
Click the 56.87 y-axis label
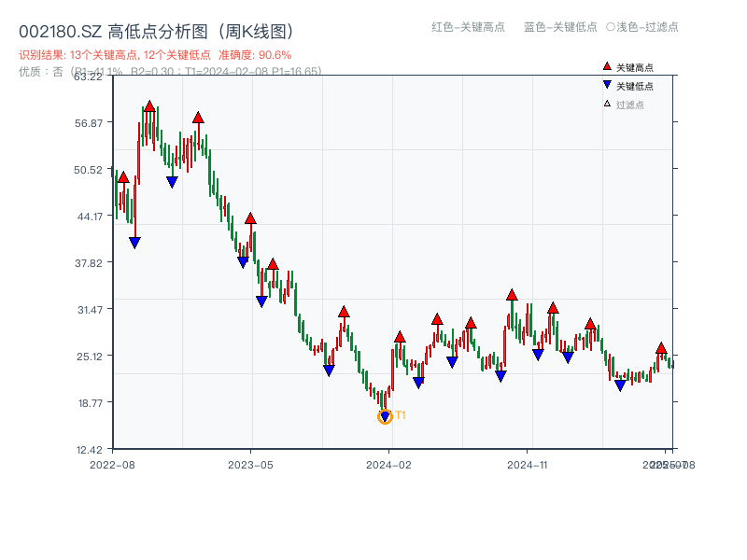pyautogui.click(x=89, y=123)
